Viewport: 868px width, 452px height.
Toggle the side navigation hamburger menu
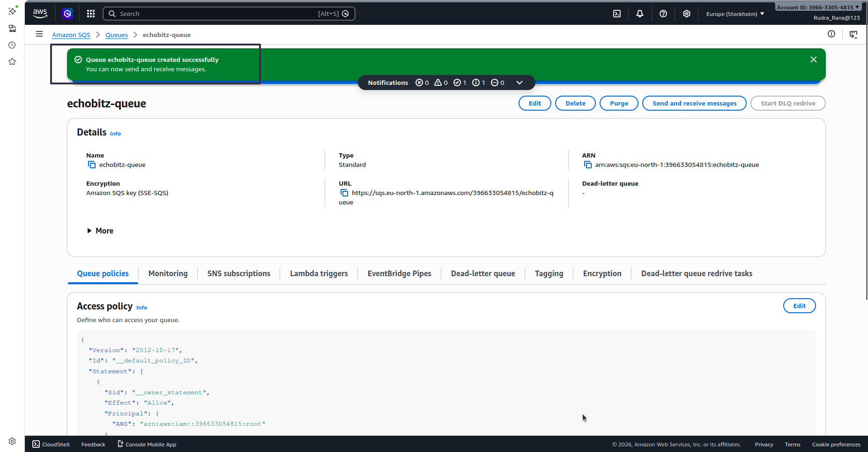tap(39, 34)
